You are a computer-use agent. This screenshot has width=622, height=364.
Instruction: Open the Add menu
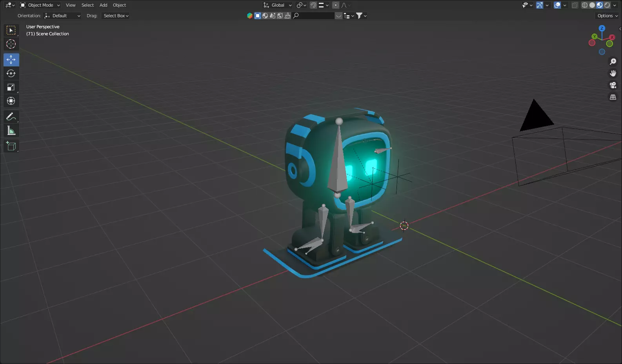point(103,5)
